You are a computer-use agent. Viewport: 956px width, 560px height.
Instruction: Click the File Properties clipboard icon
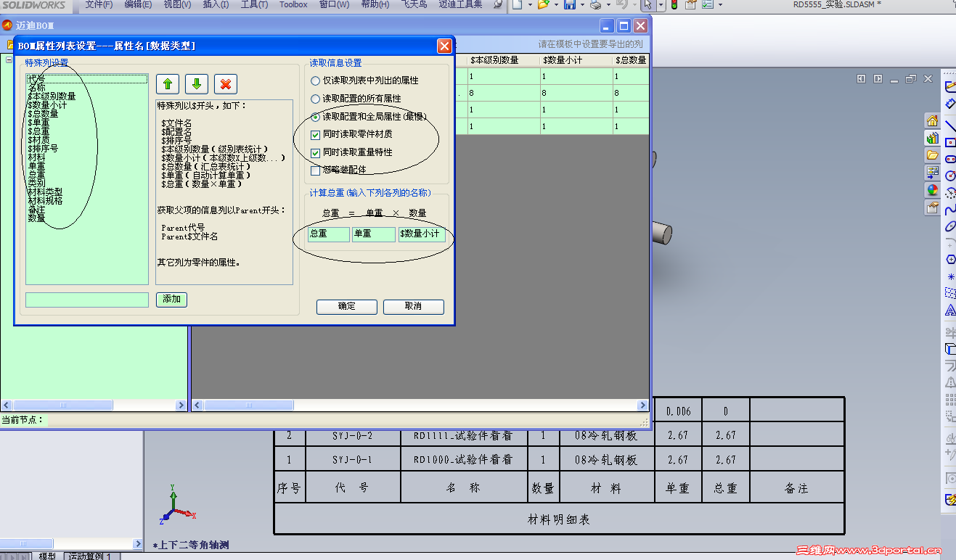690,5
